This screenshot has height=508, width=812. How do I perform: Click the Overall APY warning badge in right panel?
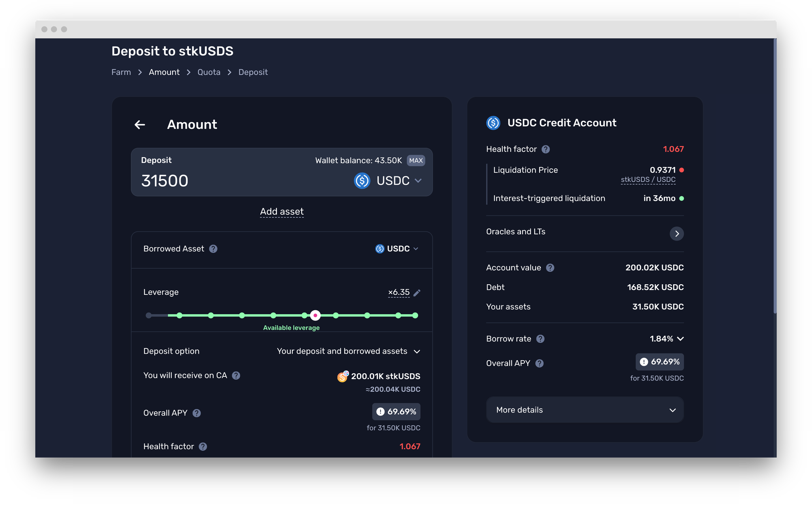click(659, 362)
